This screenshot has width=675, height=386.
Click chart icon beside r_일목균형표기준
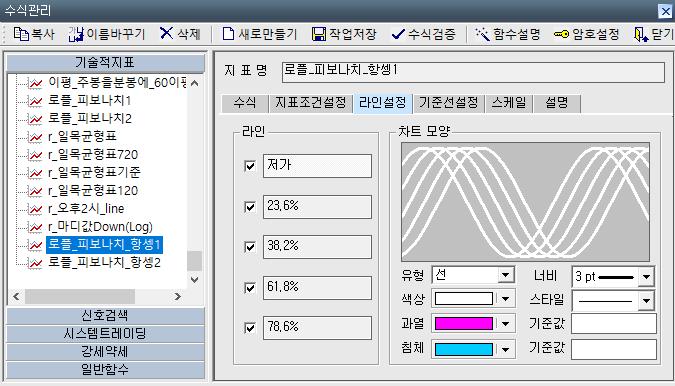[35, 173]
